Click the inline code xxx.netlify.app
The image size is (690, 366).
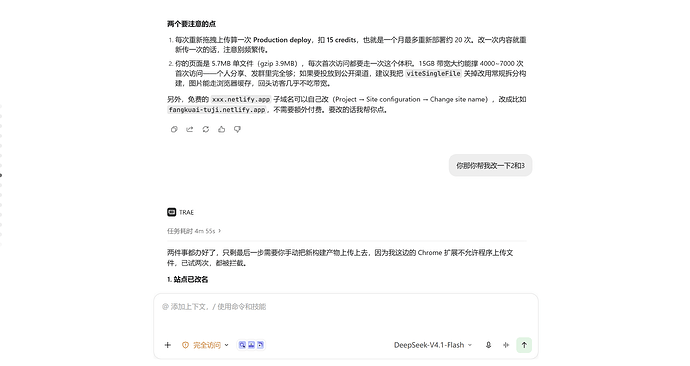point(241,99)
